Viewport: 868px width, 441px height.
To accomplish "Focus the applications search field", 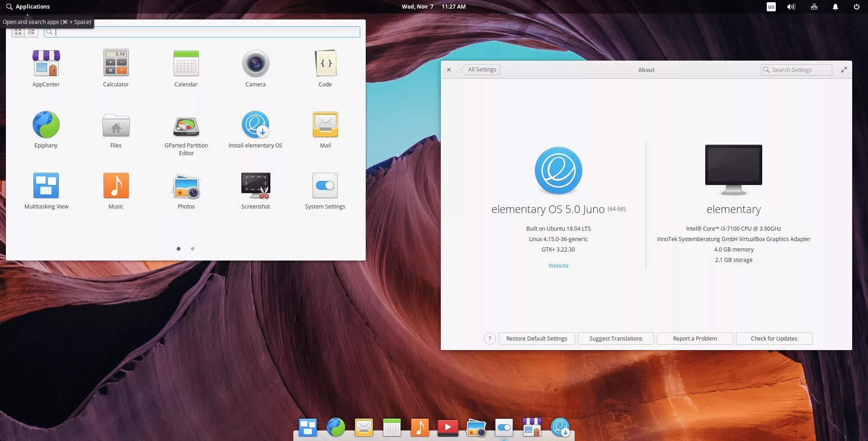I will click(x=202, y=32).
